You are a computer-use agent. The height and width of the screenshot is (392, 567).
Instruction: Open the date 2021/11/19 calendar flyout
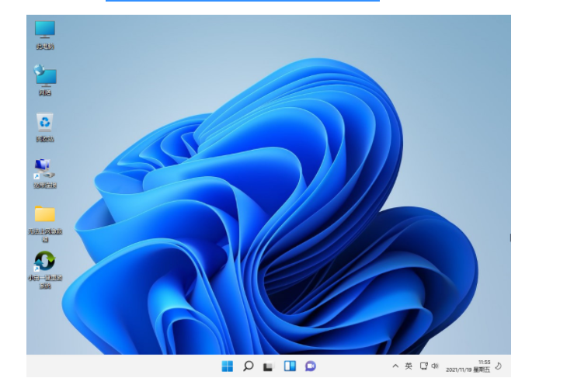click(x=468, y=369)
